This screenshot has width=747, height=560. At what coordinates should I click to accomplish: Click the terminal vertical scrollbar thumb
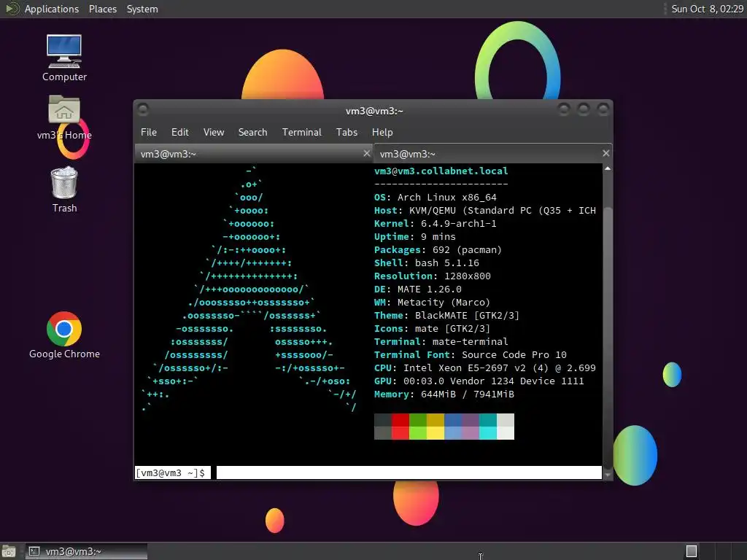608,338
